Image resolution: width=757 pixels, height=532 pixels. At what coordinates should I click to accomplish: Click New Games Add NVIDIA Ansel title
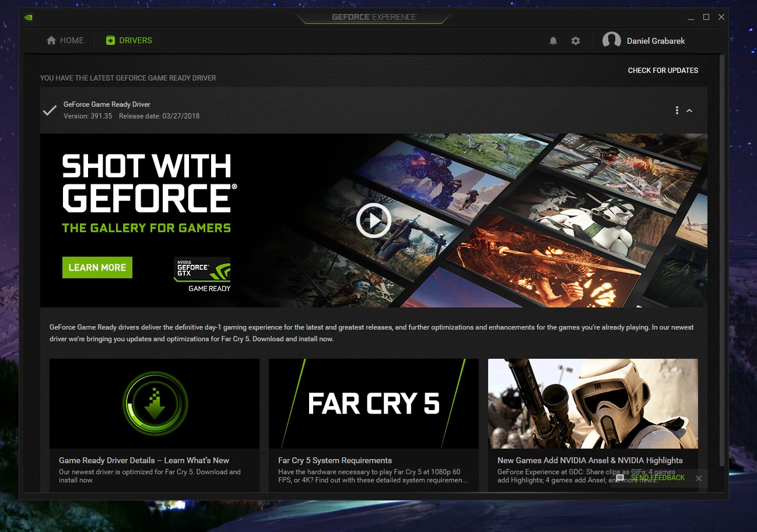pos(590,460)
